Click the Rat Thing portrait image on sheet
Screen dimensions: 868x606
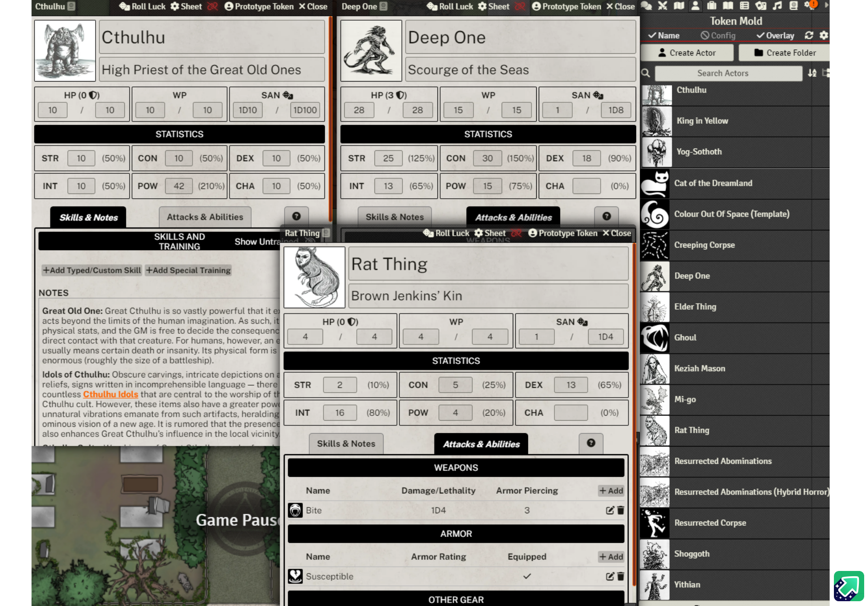click(314, 277)
